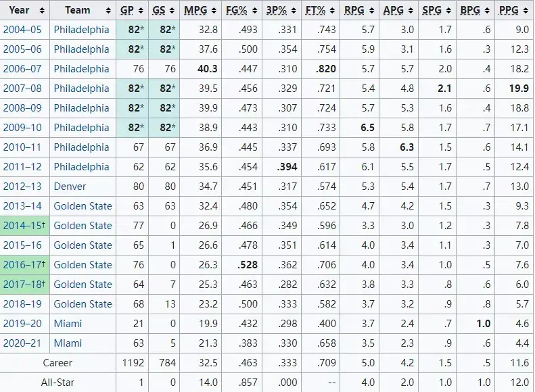Image resolution: width=535 pixels, height=392 pixels.
Task: Sort by BPG column arrows
Action: [x=487, y=11]
